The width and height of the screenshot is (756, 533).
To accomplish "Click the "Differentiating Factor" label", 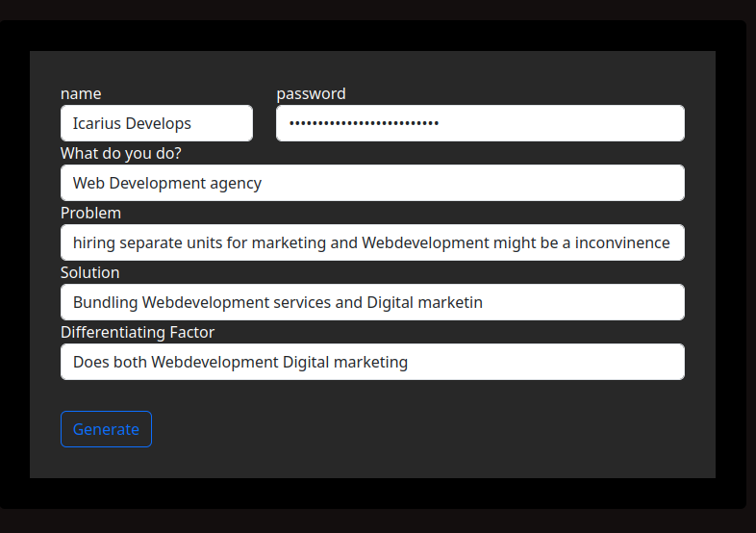I will [138, 332].
